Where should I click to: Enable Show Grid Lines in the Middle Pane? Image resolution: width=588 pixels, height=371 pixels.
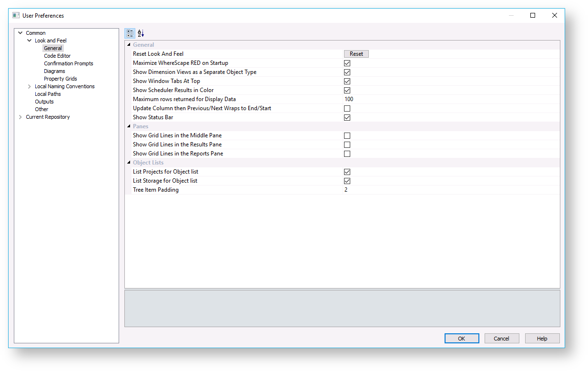(x=347, y=135)
